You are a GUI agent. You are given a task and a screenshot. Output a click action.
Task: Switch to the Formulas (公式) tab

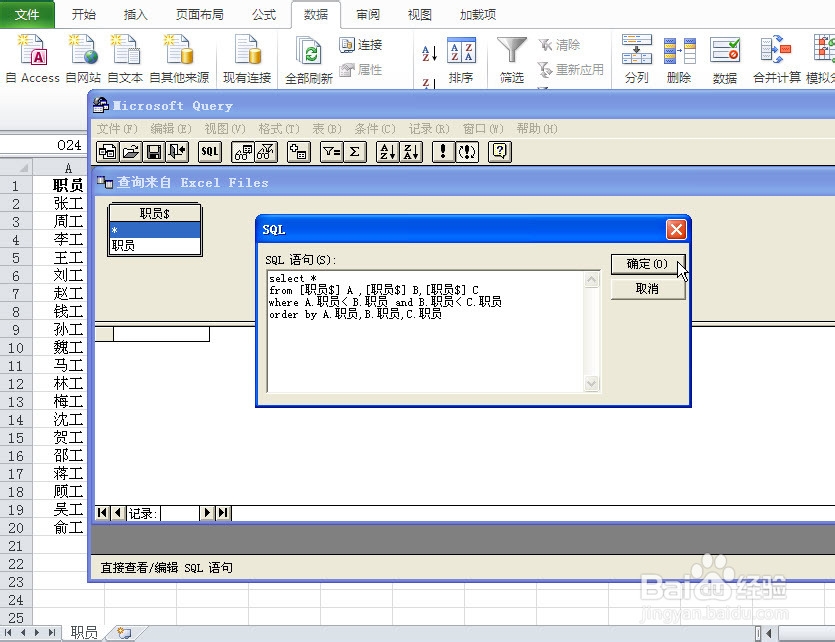(264, 14)
